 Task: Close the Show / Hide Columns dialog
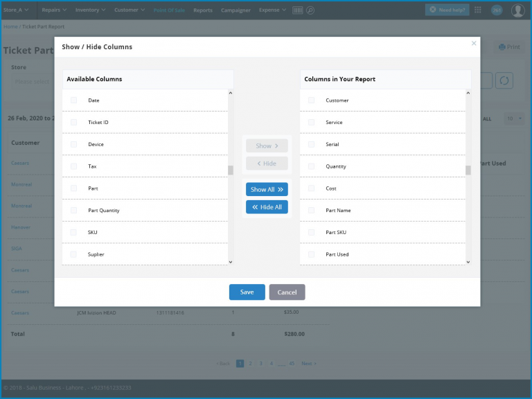(x=474, y=43)
